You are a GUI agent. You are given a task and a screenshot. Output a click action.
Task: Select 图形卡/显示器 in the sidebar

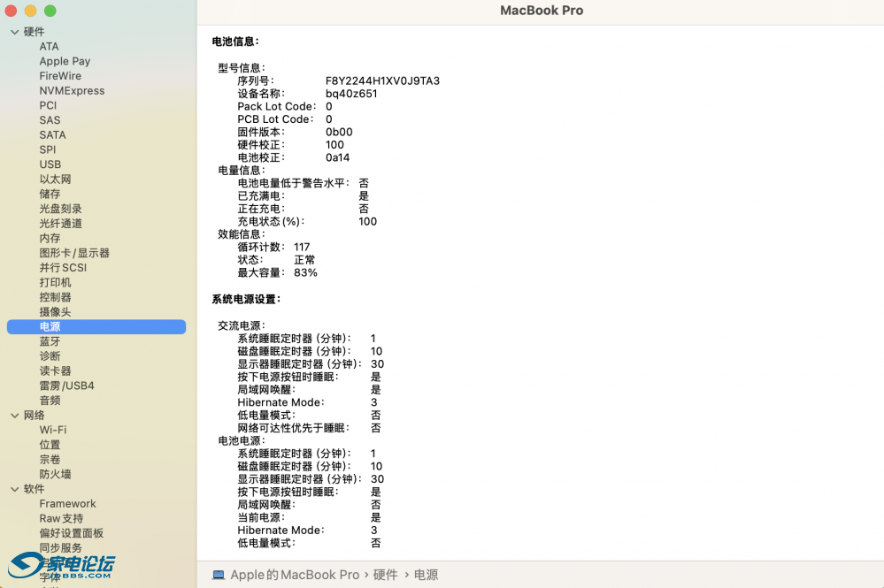pos(74,253)
